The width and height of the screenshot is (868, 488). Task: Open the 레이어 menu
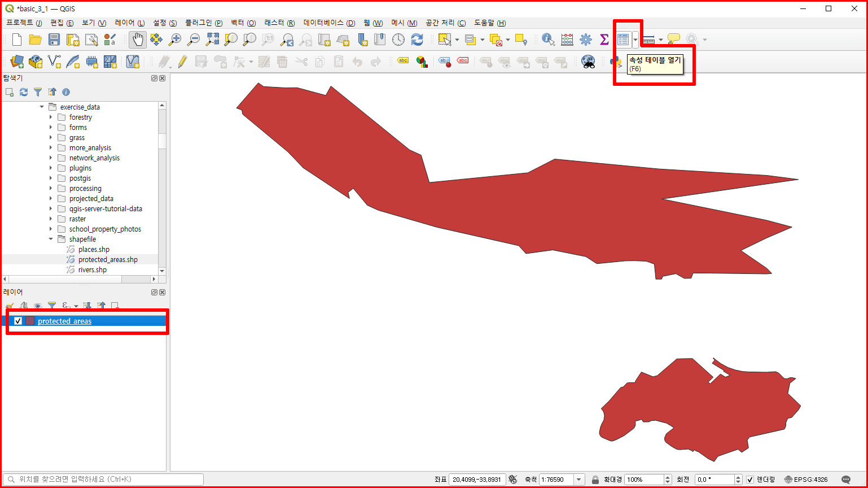coord(130,23)
